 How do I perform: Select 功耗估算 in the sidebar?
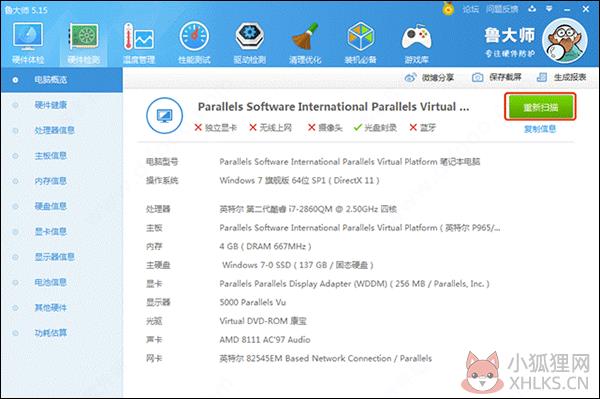pyautogui.click(x=62, y=333)
